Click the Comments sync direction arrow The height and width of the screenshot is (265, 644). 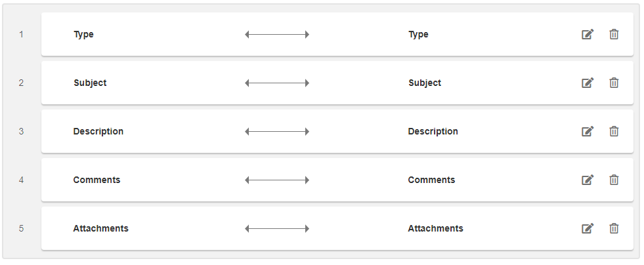(277, 180)
